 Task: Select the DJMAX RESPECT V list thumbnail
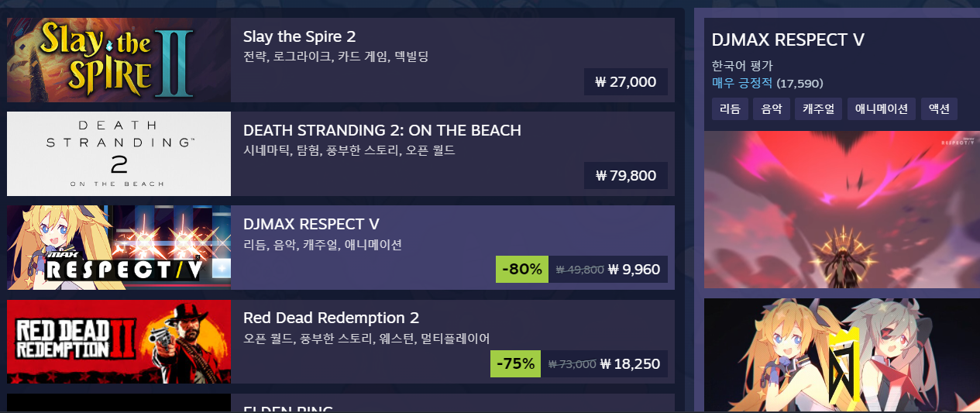pyautogui.click(x=119, y=248)
